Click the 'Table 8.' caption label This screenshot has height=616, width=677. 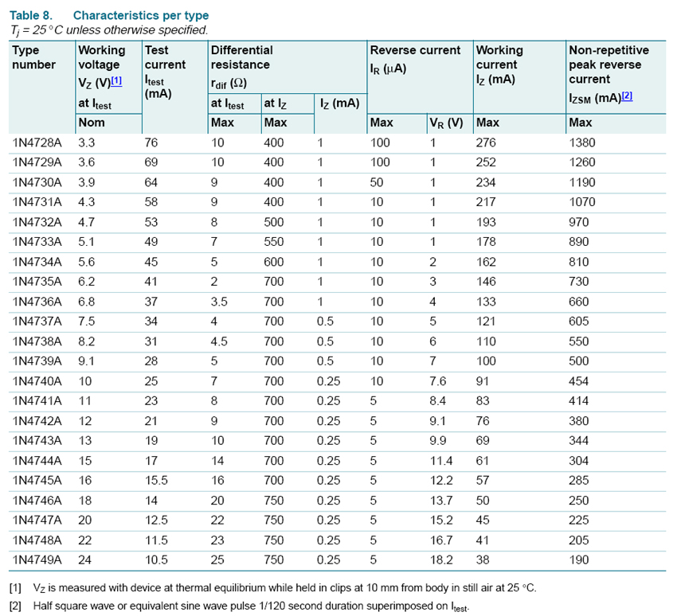(32, 16)
